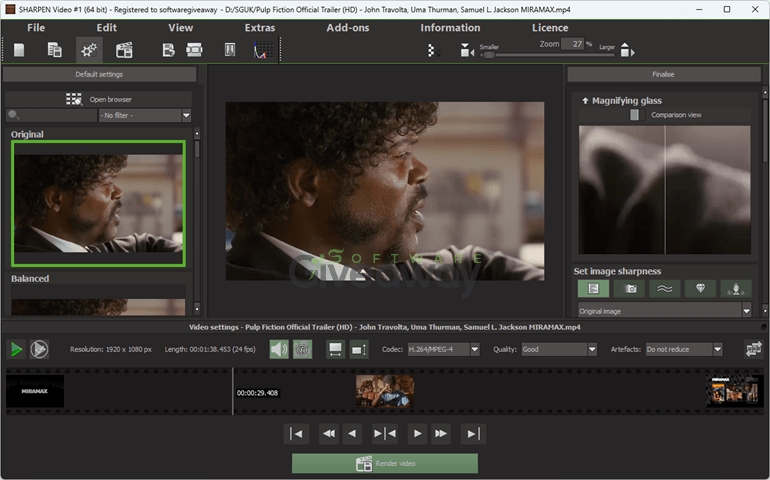
Task: Click the comparison divider line in the magnifying glass
Action: tap(665, 190)
